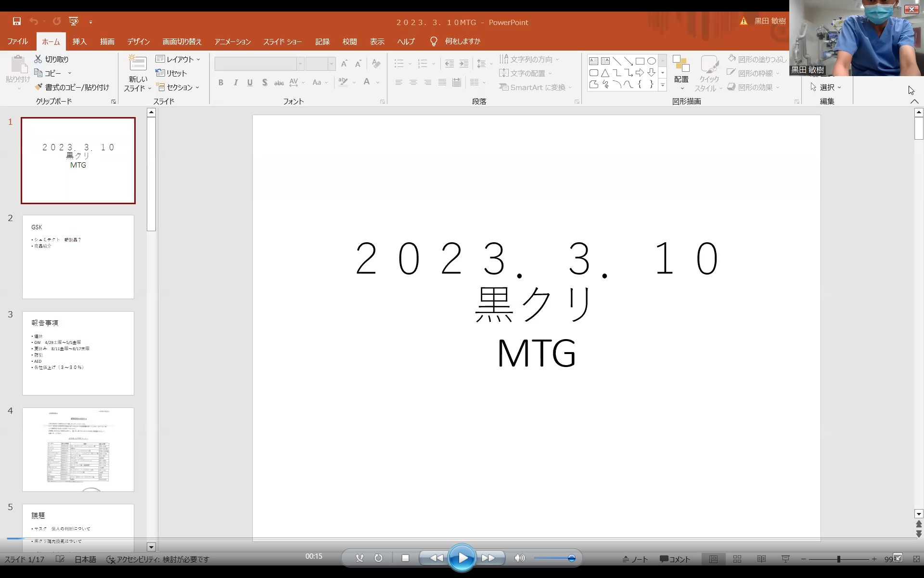This screenshot has height=578, width=924.
Task: Click the コメント comments button
Action: point(675,559)
